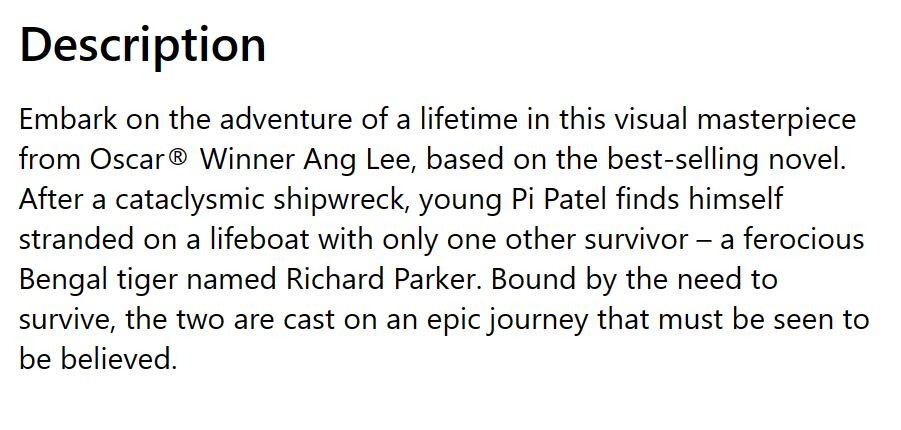
Task: Click the registered trademark symbol after Oscar
Action: coord(178,156)
